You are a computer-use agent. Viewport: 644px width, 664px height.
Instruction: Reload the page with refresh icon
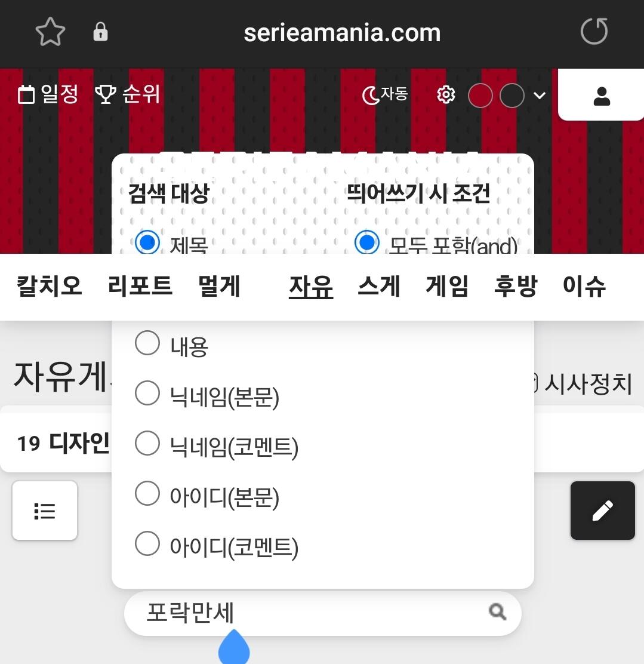pyautogui.click(x=594, y=31)
